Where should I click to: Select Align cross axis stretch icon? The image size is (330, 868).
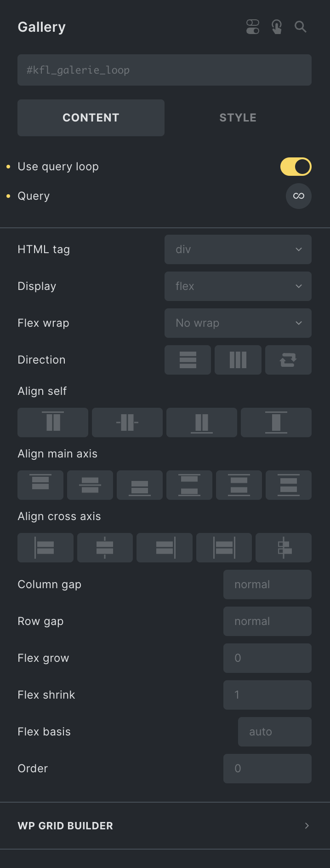click(x=224, y=548)
